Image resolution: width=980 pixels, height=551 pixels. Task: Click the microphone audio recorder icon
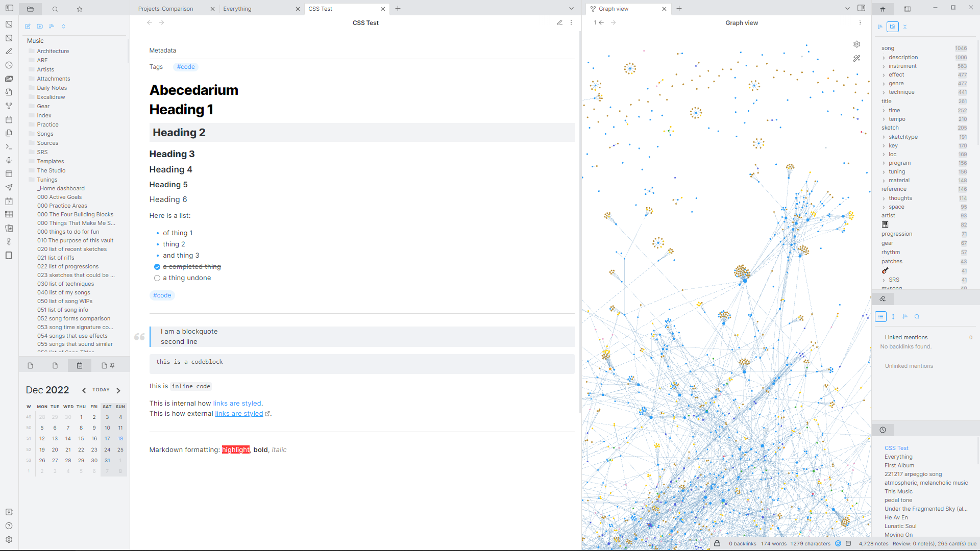[x=9, y=160]
